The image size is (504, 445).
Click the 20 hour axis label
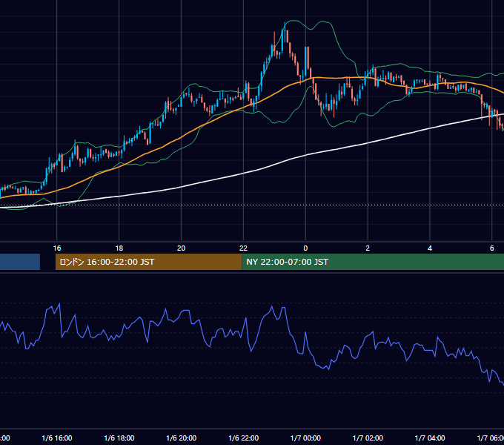click(182, 248)
